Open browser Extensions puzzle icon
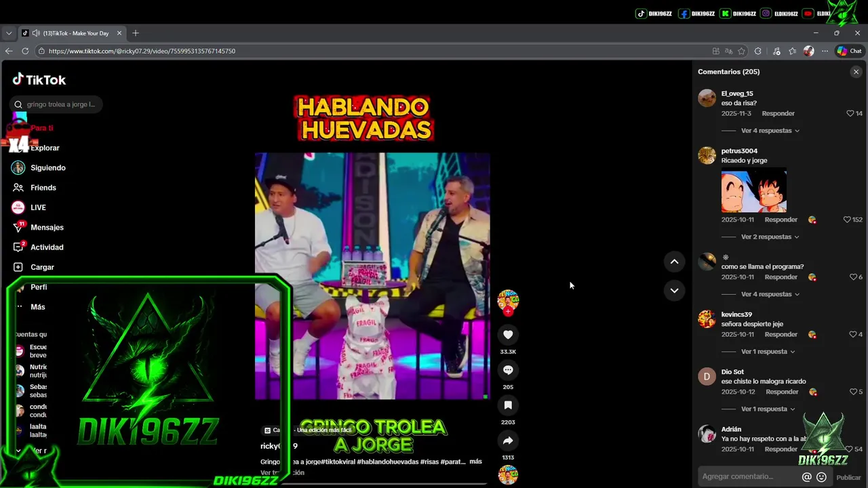Image resolution: width=868 pixels, height=488 pixels. (758, 51)
